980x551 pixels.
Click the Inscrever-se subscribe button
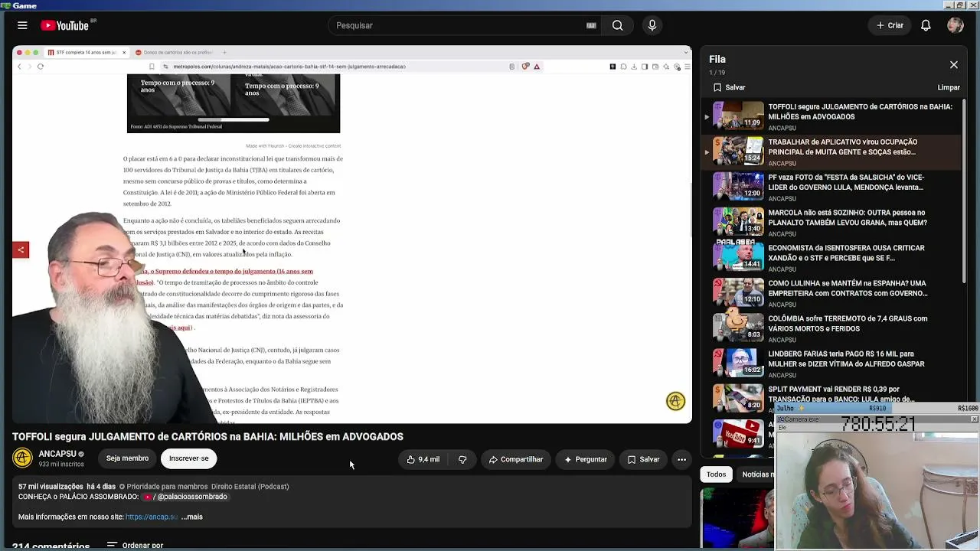(x=188, y=458)
